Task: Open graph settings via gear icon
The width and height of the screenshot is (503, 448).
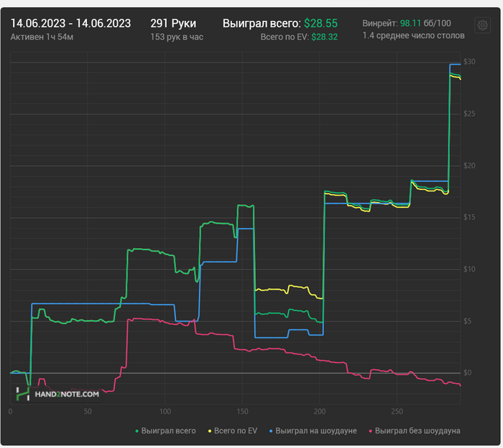Action: coord(482,25)
